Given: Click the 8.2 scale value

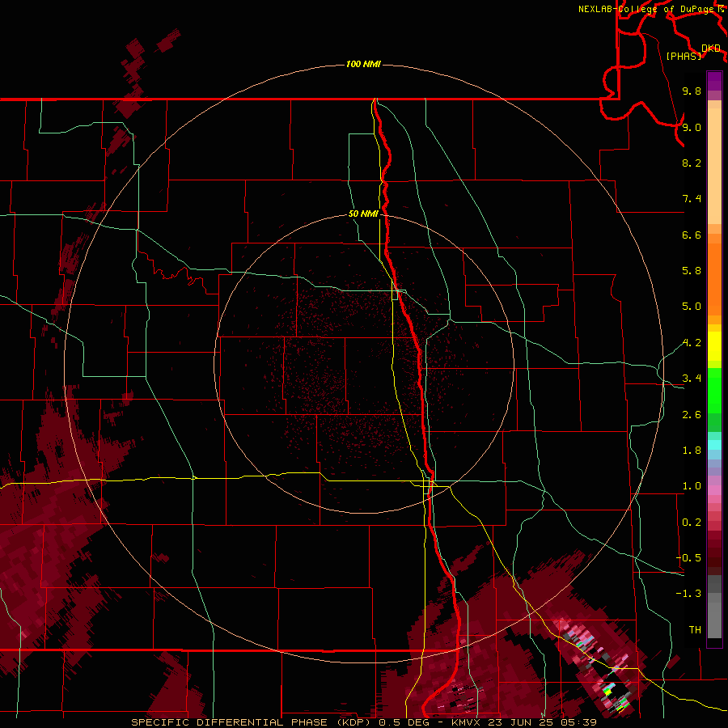Looking at the screenshot, I should click(x=692, y=163).
